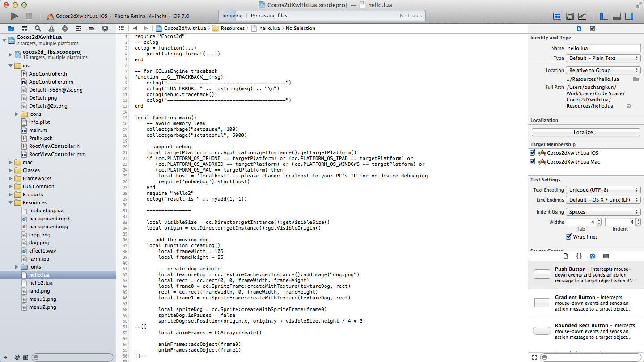Screen dimensions: 644x362
Task: Select hello2.lua in the navigator
Action: tap(41, 283)
